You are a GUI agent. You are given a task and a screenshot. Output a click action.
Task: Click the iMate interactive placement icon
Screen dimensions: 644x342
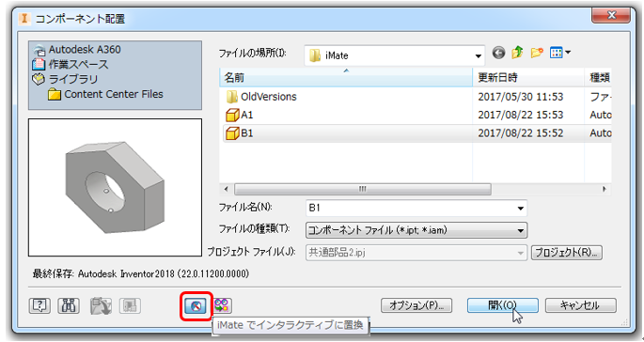196,306
